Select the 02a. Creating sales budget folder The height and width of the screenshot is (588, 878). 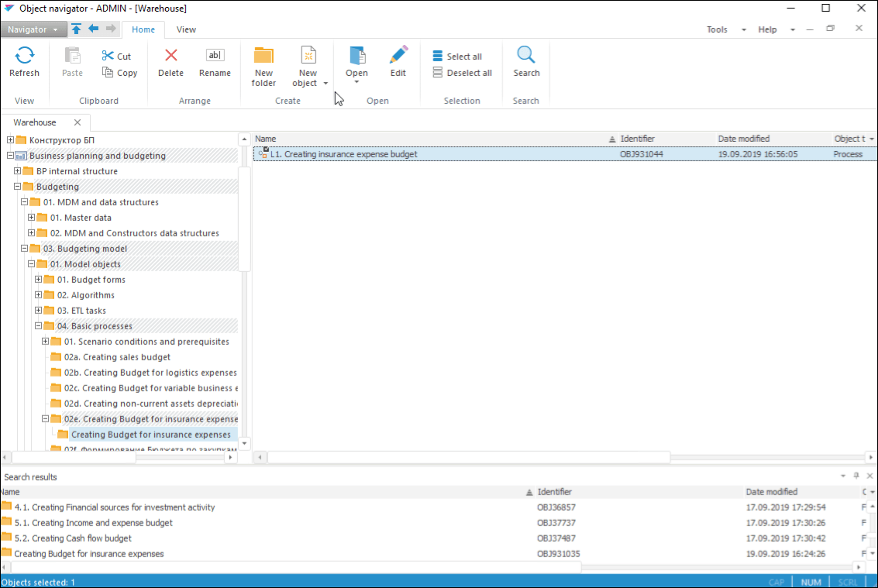(x=117, y=357)
